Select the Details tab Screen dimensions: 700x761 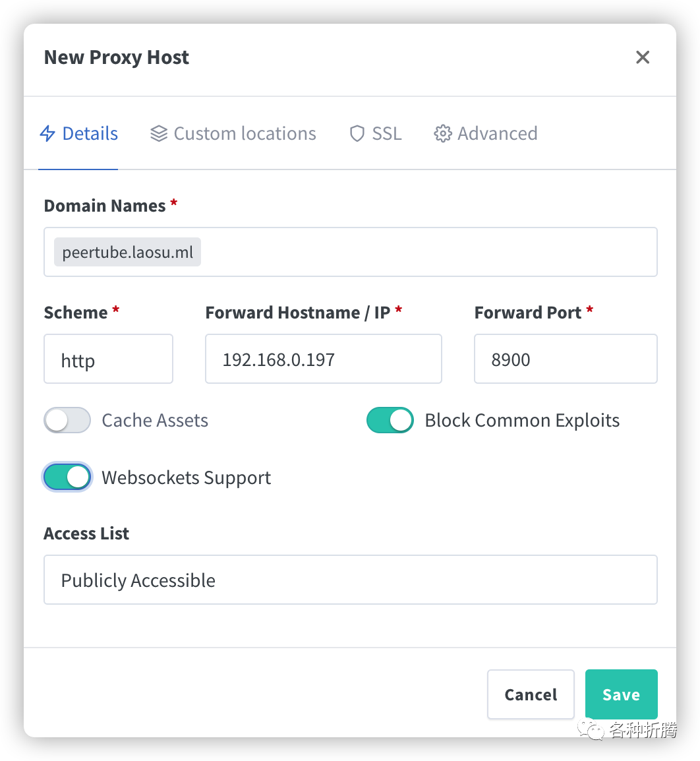(78, 133)
